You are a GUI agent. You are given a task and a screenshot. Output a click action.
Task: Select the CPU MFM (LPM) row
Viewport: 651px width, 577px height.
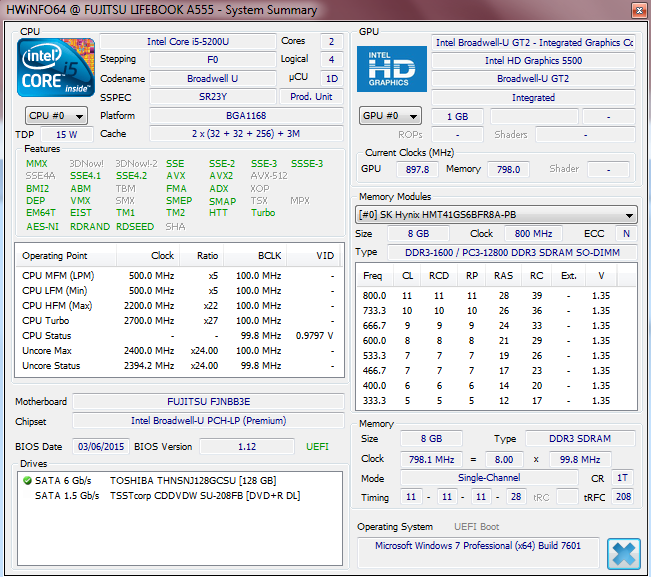[179, 276]
